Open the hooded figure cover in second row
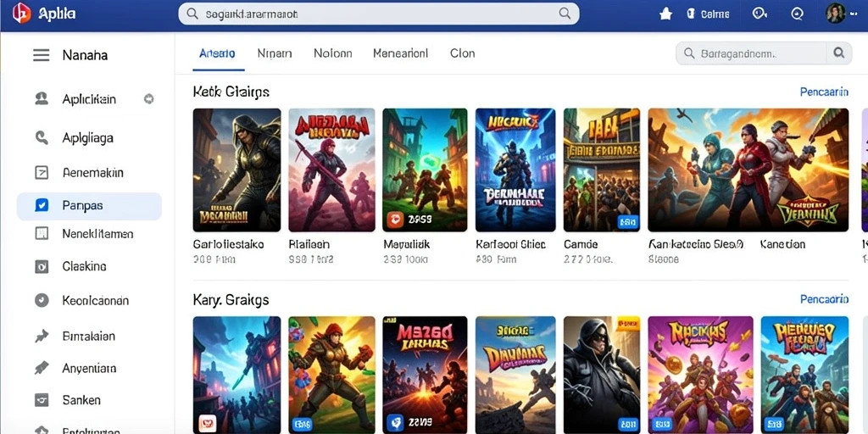 [602, 376]
